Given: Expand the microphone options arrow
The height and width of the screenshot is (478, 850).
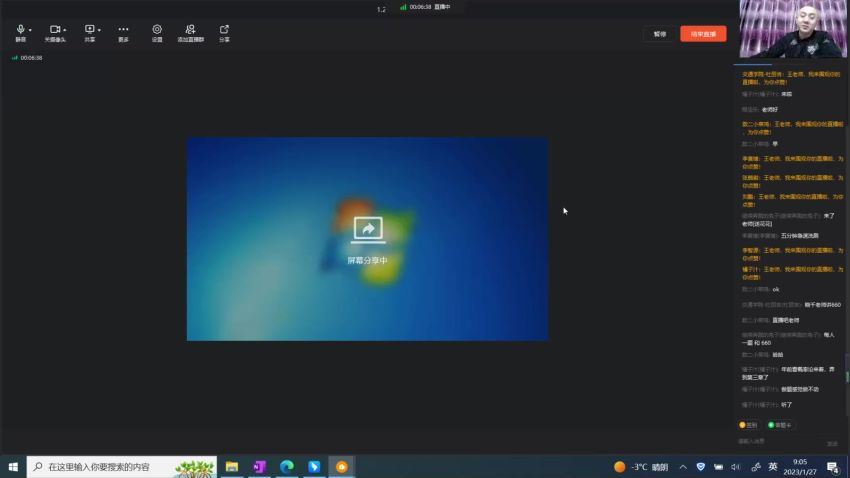Looking at the screenshot, I should (30, 30).
